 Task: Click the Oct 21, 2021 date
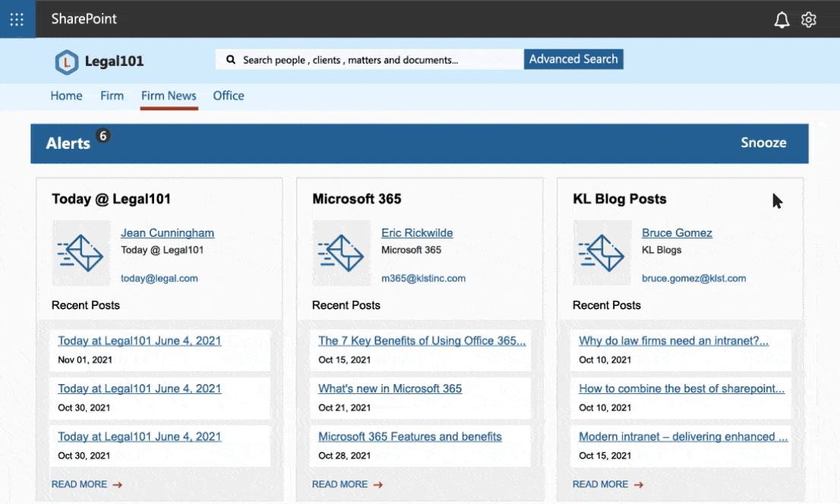tap(345, 408)
